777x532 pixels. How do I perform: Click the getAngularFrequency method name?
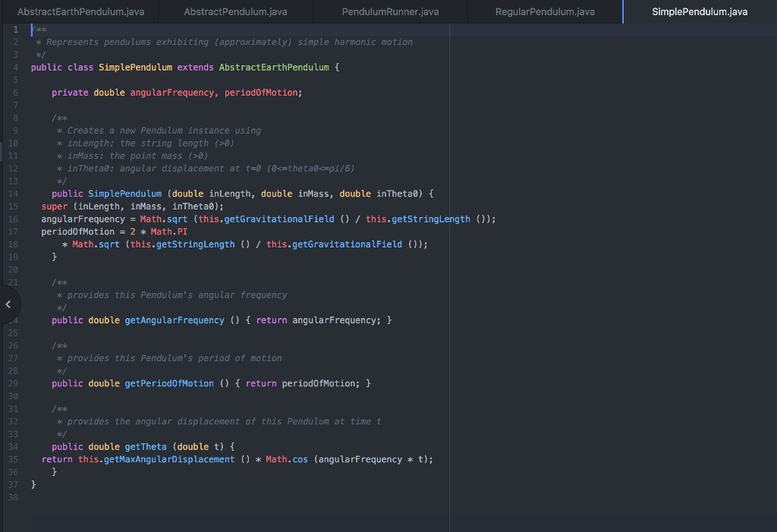[x=175, y=320]
